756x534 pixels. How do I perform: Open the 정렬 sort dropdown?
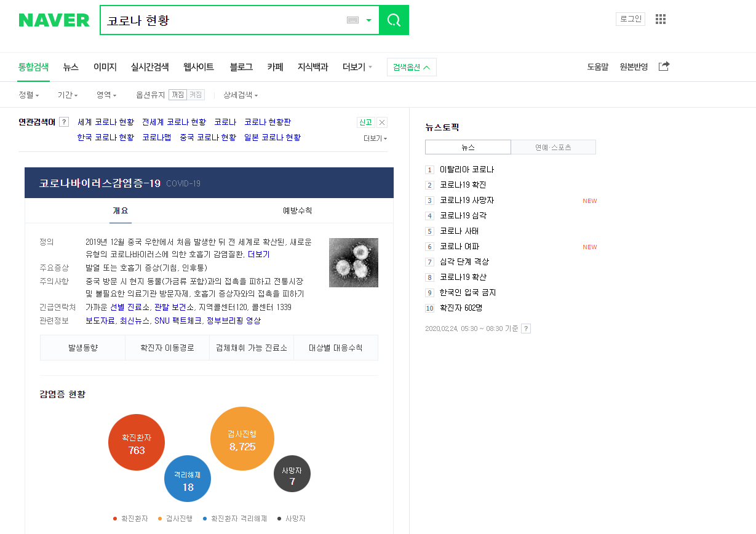pos(29,95)
